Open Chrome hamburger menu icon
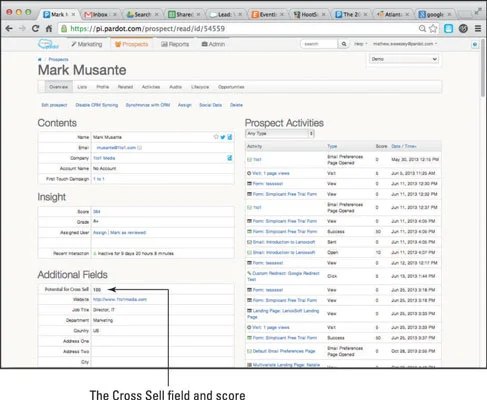The width and height of the screenshot is (487, 400). [478, 29]
